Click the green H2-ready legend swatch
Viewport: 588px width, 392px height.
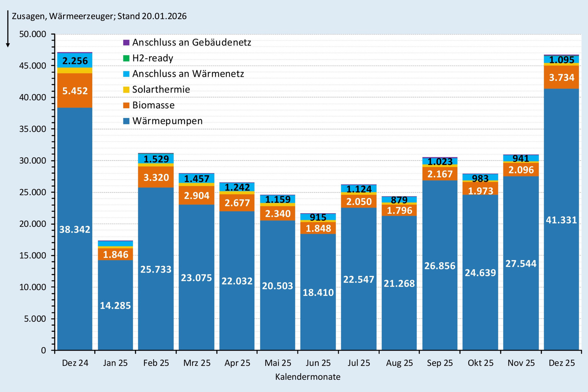126,58
